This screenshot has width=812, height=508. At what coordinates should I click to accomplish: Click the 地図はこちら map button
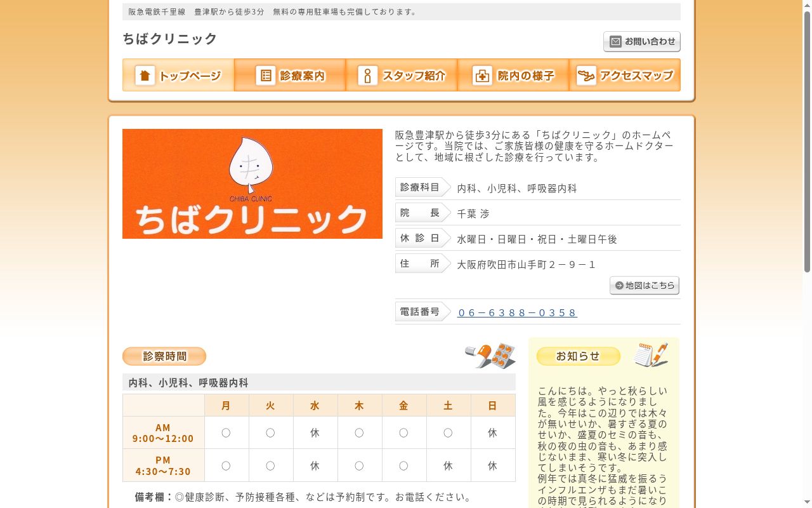[645, 286]
